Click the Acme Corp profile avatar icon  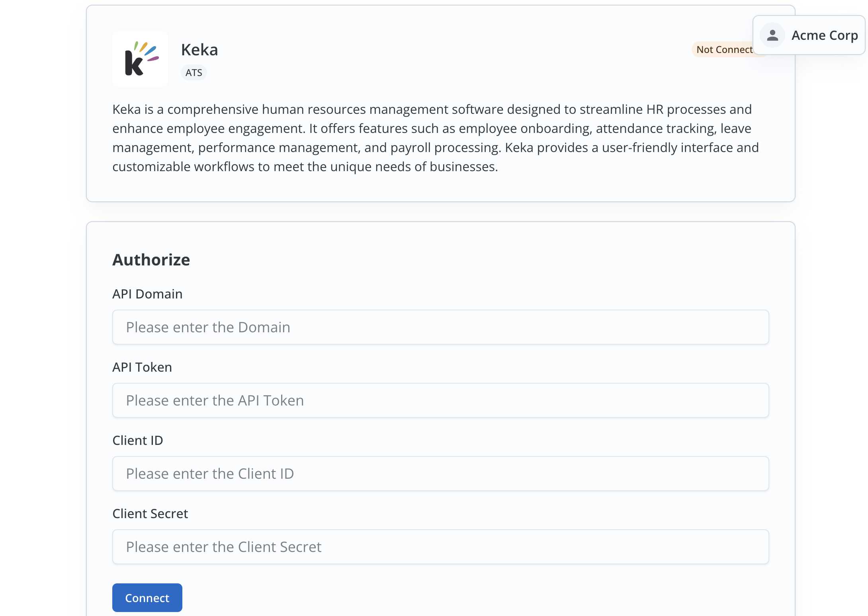[x=772, y=35]
